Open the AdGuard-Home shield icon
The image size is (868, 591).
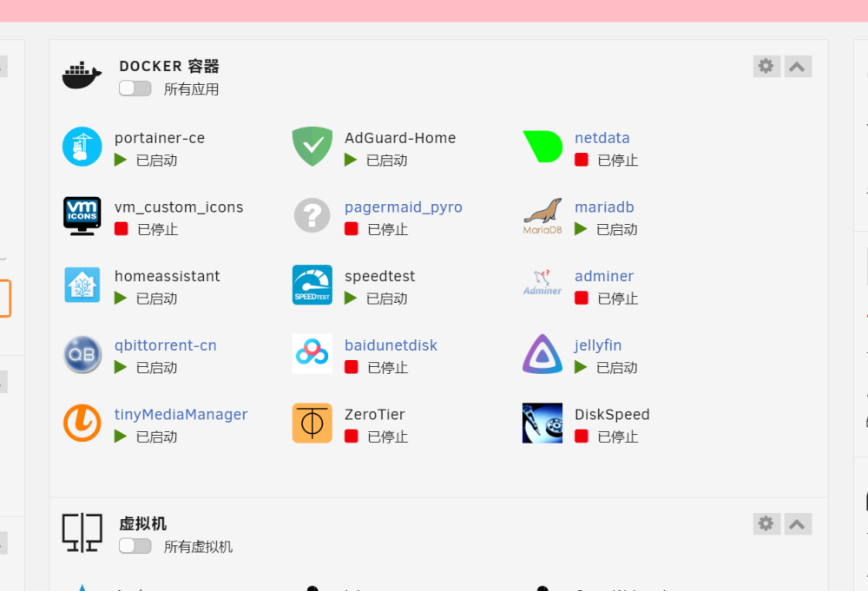pos(312,147)
